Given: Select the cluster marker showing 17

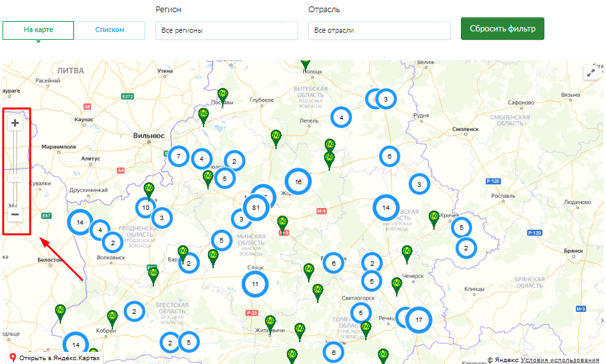Looking at the screenshot, I should point(419,319).
